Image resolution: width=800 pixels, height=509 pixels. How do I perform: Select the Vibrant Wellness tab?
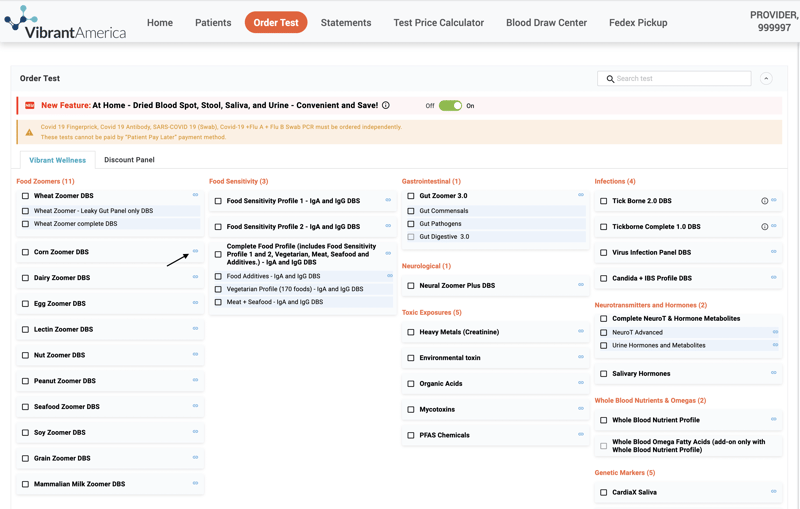[x=58, y=160]
